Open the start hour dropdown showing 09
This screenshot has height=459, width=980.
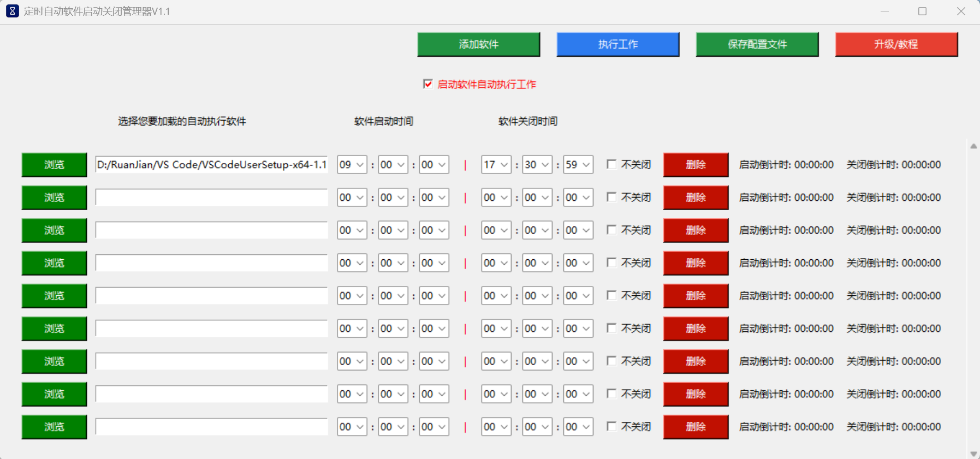coord(352,165)
